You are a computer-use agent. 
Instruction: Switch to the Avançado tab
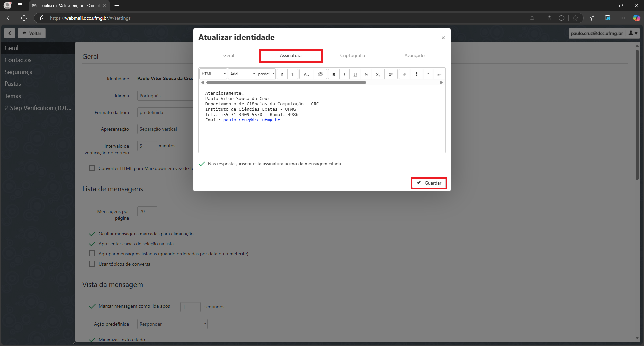coord(414,56)
